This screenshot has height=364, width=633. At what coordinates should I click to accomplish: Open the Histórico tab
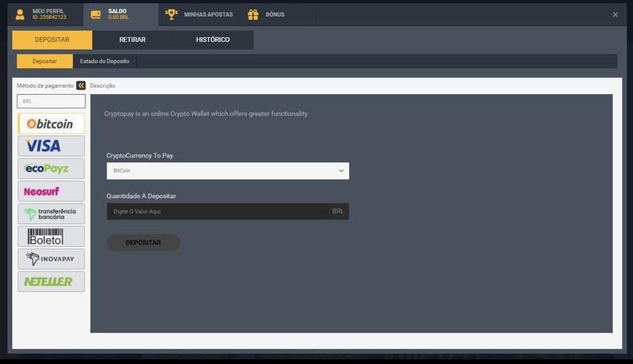point(213,40)
